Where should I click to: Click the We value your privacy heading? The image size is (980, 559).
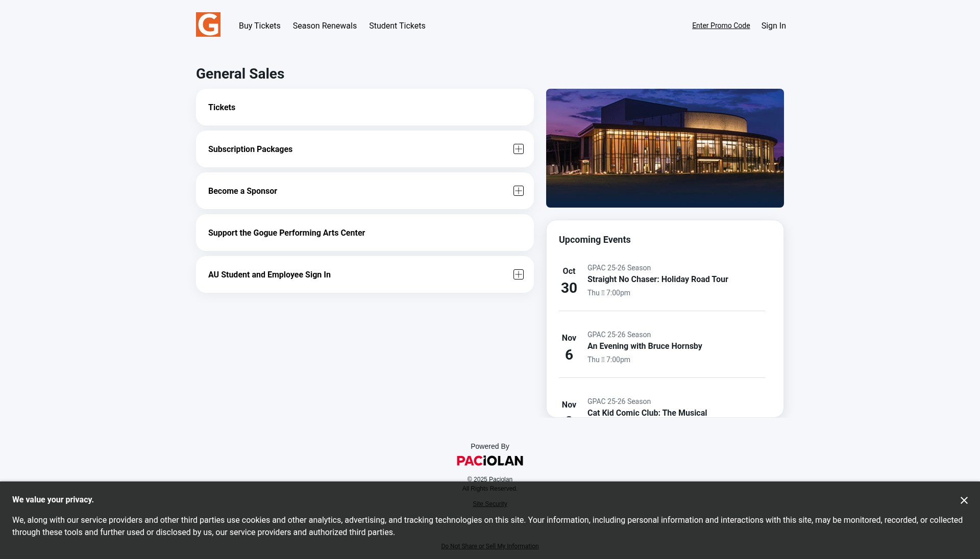pos(53,500)
